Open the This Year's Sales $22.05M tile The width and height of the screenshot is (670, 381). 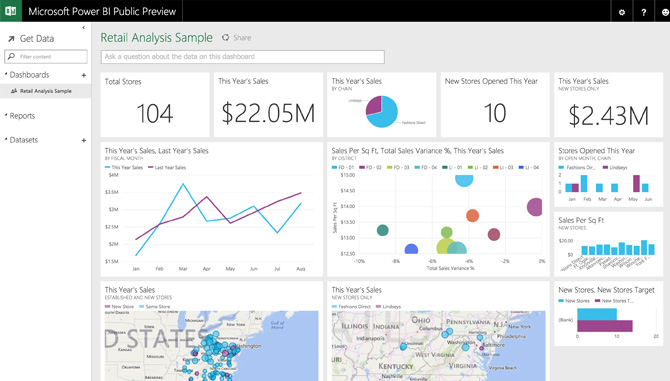point(268,105)
